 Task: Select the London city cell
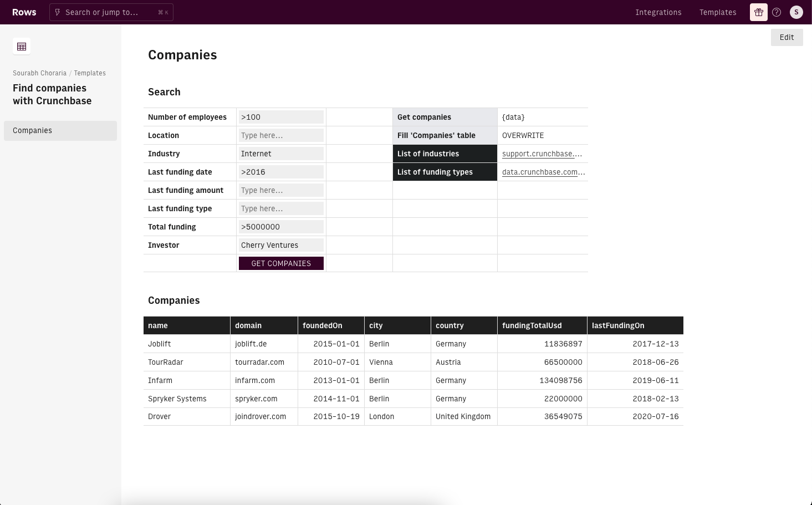[x=397, y=416]
